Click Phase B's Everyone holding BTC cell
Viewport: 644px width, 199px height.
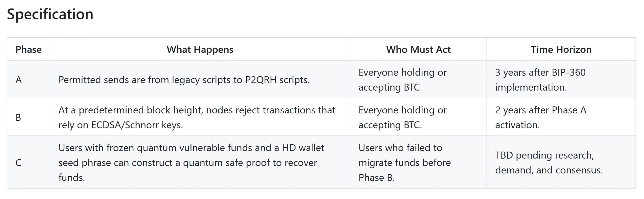point(403,117)
